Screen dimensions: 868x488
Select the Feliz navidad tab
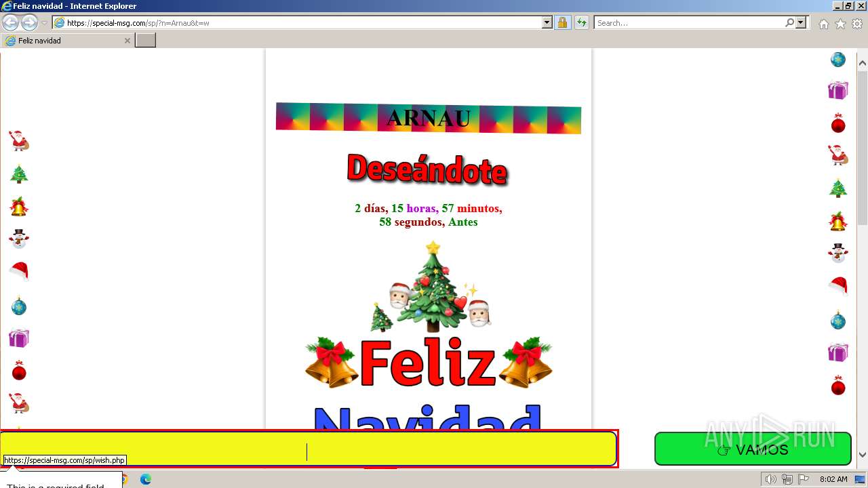[x=67, y=41]
